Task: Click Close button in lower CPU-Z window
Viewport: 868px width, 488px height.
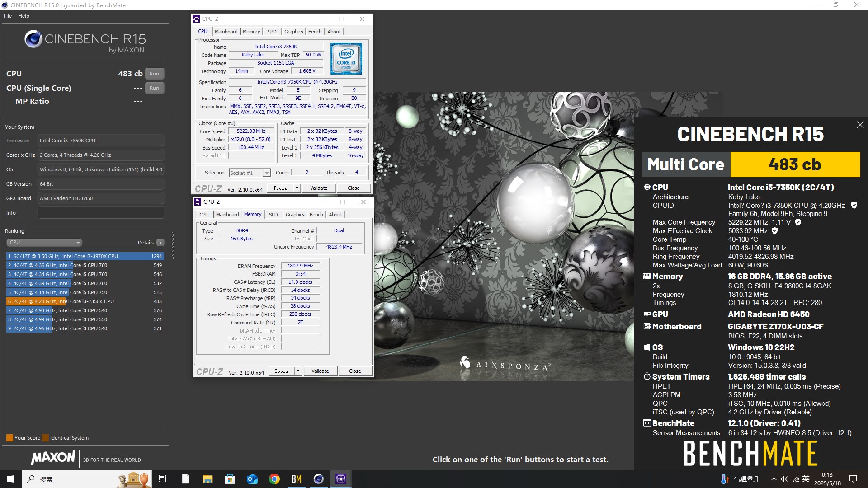Action: point(355,371)
